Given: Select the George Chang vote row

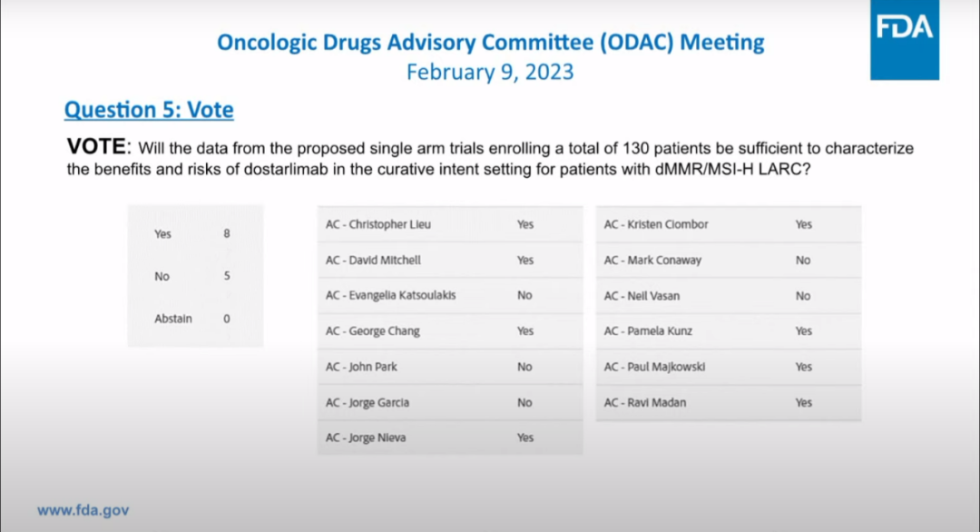Looking at the screenshot, I should (449, 331).
